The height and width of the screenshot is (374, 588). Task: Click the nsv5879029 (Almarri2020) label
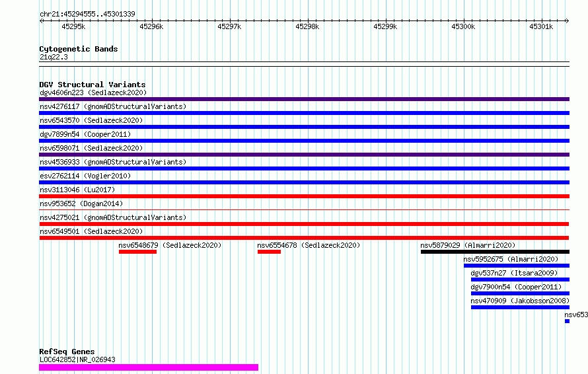click(x=468, y=245)
